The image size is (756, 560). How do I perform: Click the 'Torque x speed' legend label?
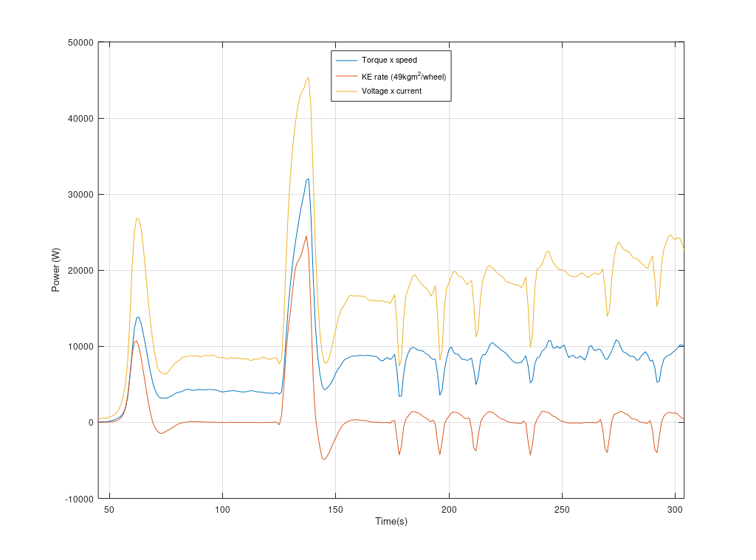click(x=389, y=61)
